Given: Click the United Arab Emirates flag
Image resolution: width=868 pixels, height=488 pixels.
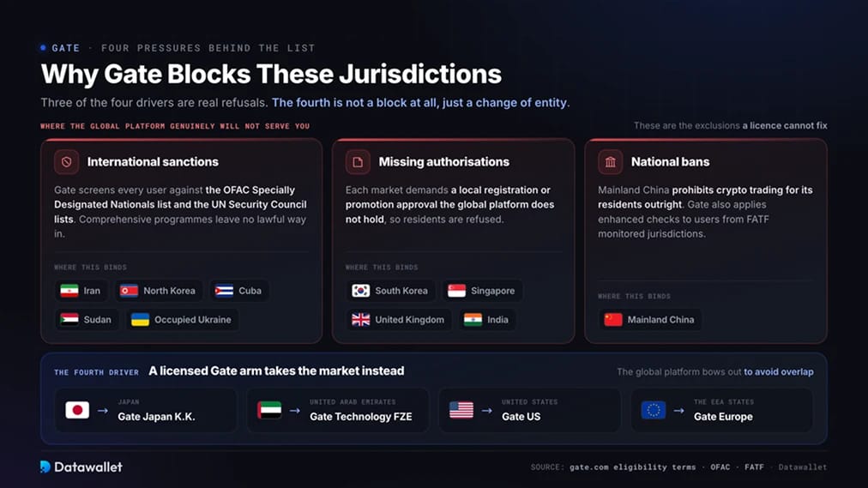Looking at the screenshot, I should click(269, 410).
